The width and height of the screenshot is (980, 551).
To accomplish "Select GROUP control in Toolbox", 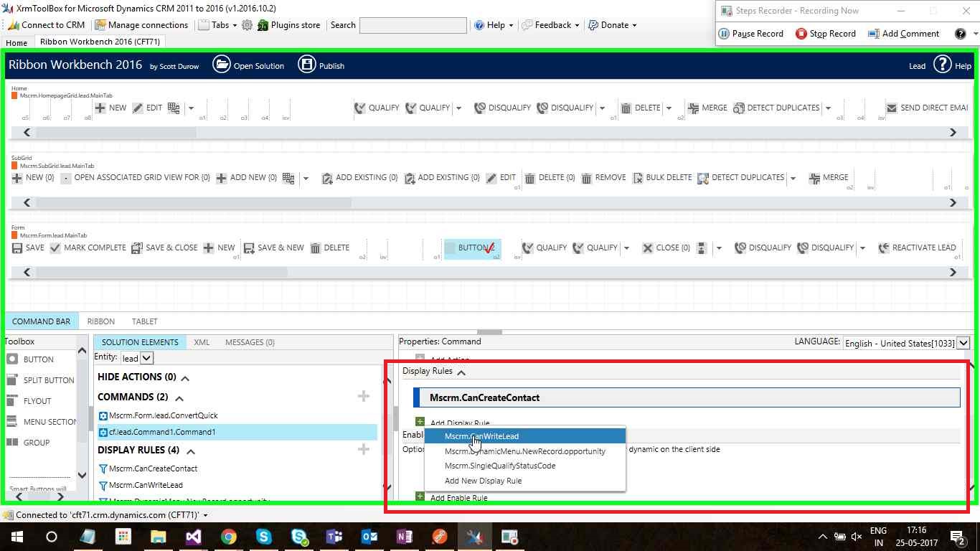I will 29,443.
